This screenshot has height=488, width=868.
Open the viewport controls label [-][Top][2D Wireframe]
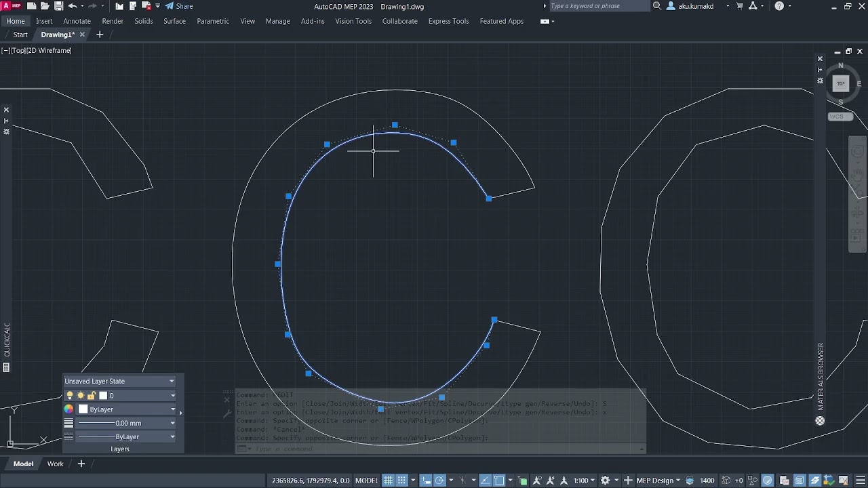tap(37, 50)
